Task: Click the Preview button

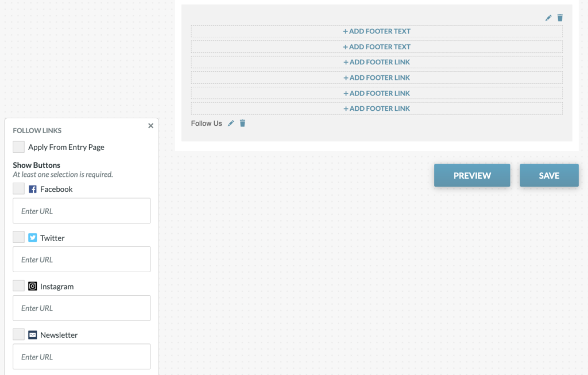Action: 472,175
